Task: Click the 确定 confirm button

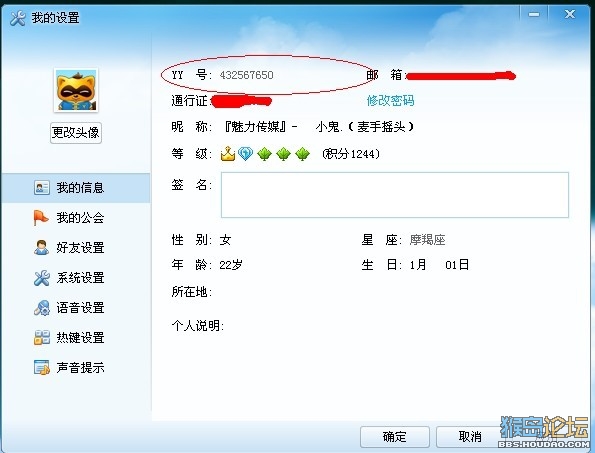Action: pos(395,437)
